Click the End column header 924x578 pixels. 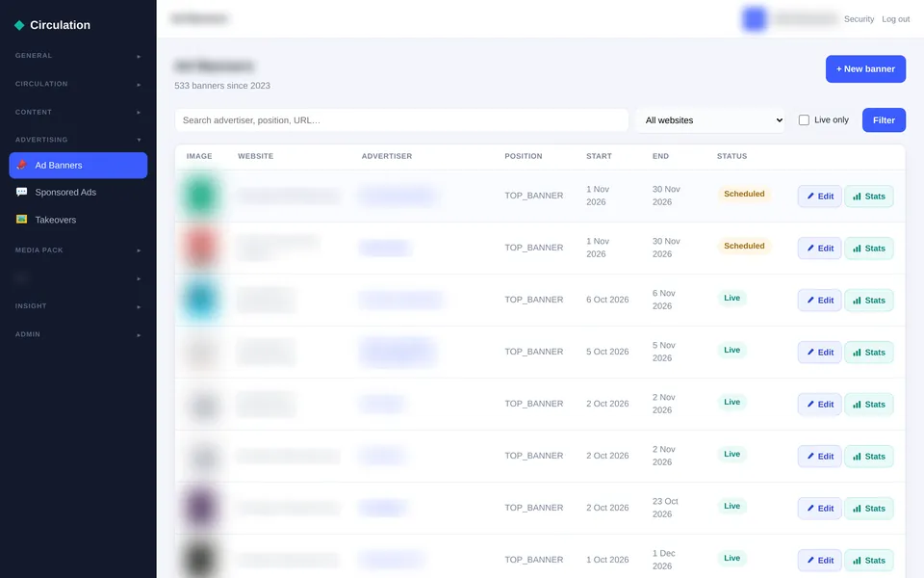click(660, 156)
